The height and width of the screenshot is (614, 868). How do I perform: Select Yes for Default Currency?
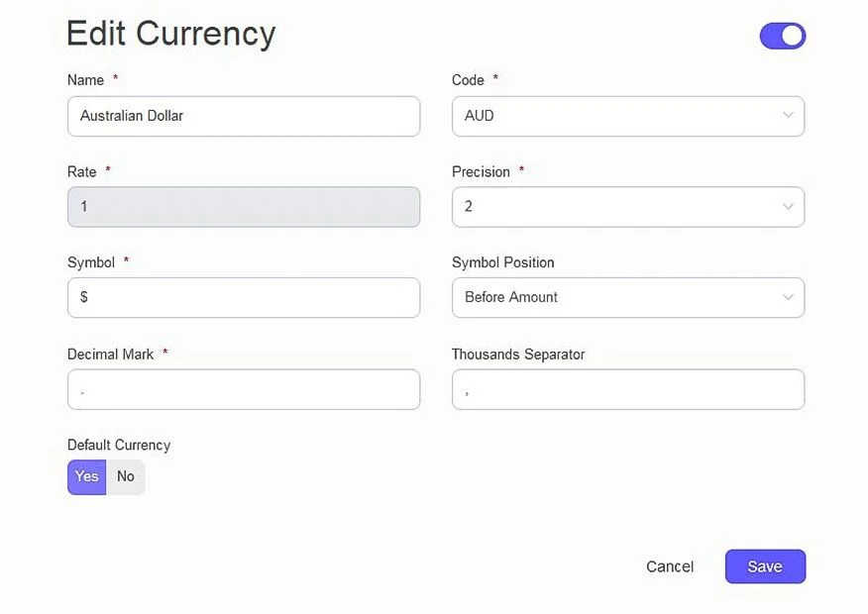(87, 476)
